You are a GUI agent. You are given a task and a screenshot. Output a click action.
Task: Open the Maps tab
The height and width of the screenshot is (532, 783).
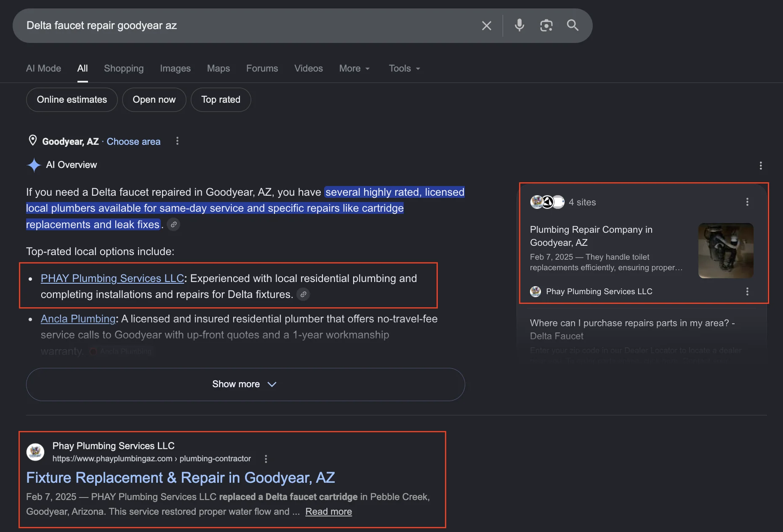(218, 68)
